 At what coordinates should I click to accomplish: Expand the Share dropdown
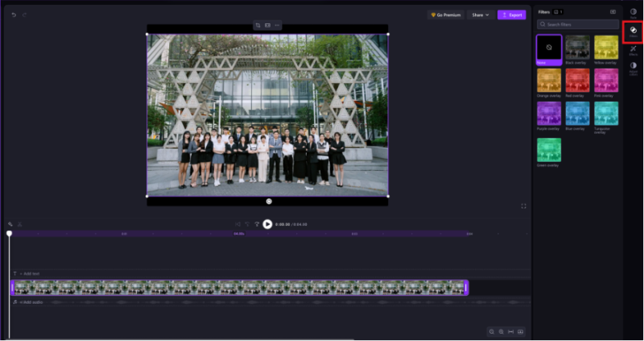(481, 15)
